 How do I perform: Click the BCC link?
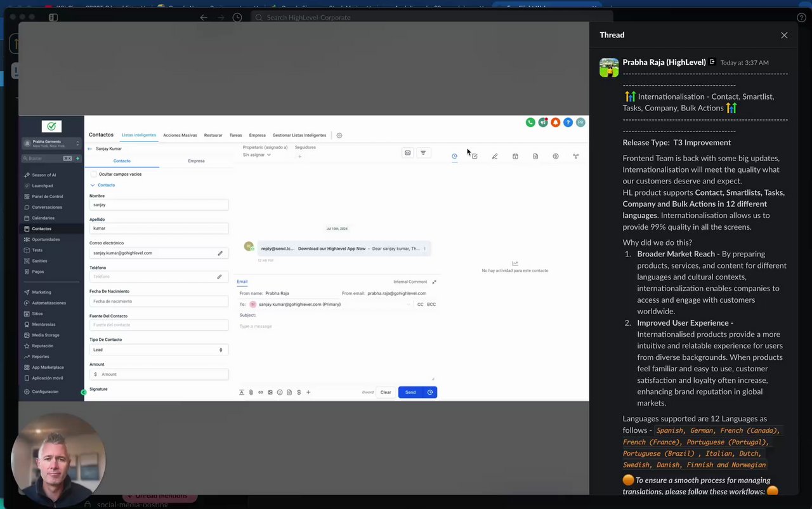tap(431, 305)
